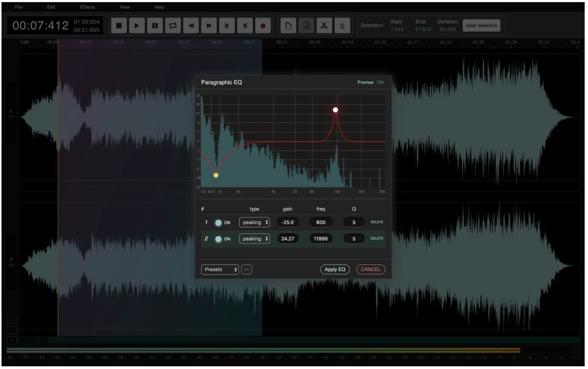
Task: Click band 1 gain field -25.5
Action: coord(288,222)
